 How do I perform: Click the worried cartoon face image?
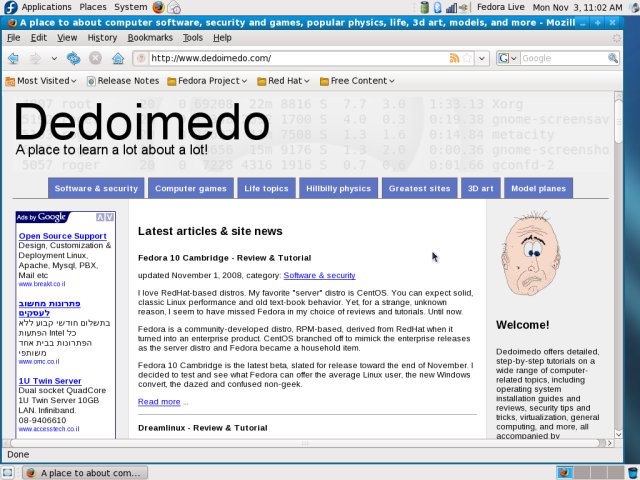pyautogui.click(x=531, y=253)
